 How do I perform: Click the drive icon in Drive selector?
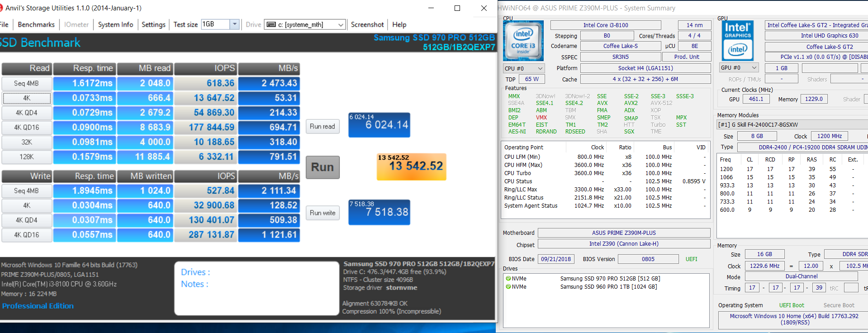click(271, 24)
